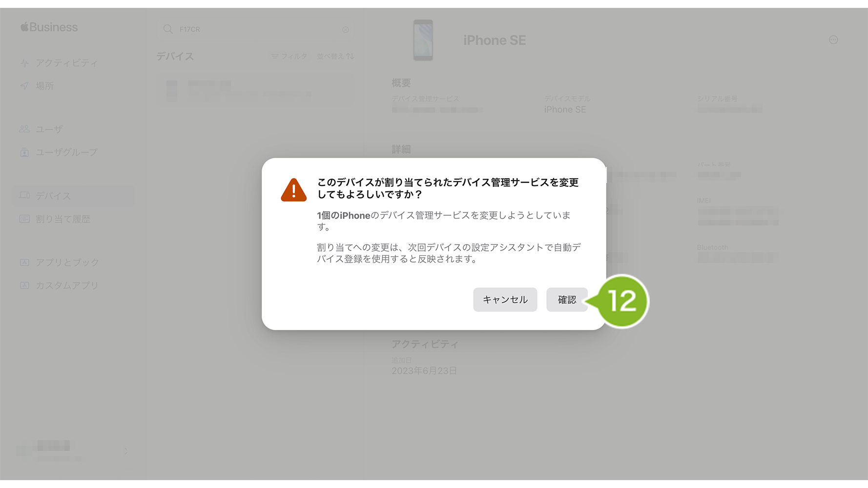Screen dimensions: 868x488
Task: Click the キャンセル button in the dialog
Action: click(x=505, y=300)
